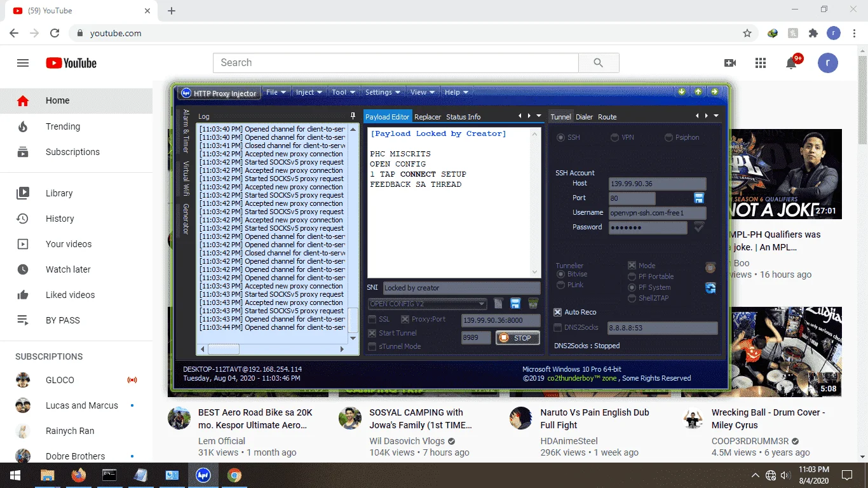Screen dimensions: 868x488
Task: Switch to the Route tab
Action: [607, 117]
